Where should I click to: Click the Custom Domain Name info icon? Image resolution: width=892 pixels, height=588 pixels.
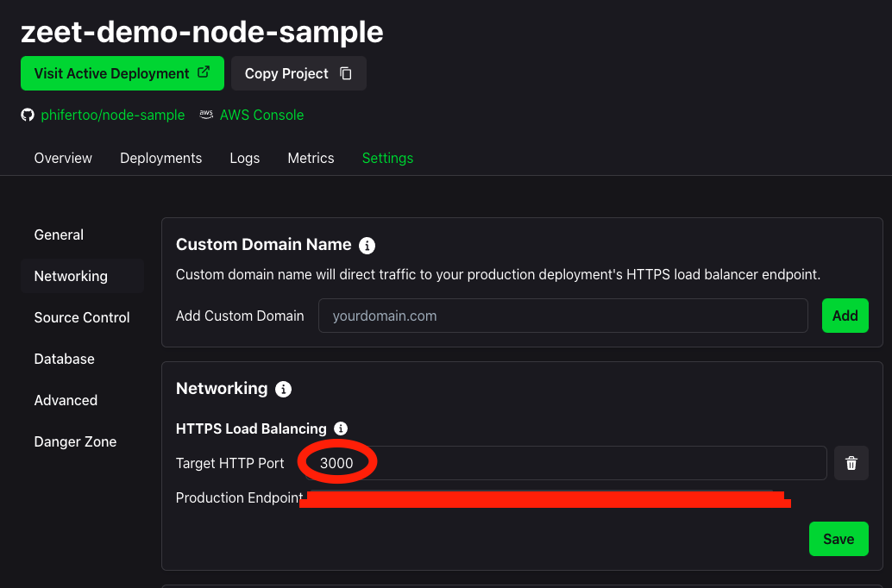tap(367, 246)
